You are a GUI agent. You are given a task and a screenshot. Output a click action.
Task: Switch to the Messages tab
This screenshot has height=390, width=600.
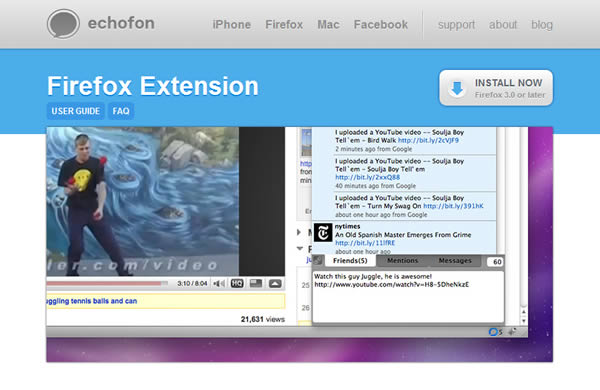point(455,261)
